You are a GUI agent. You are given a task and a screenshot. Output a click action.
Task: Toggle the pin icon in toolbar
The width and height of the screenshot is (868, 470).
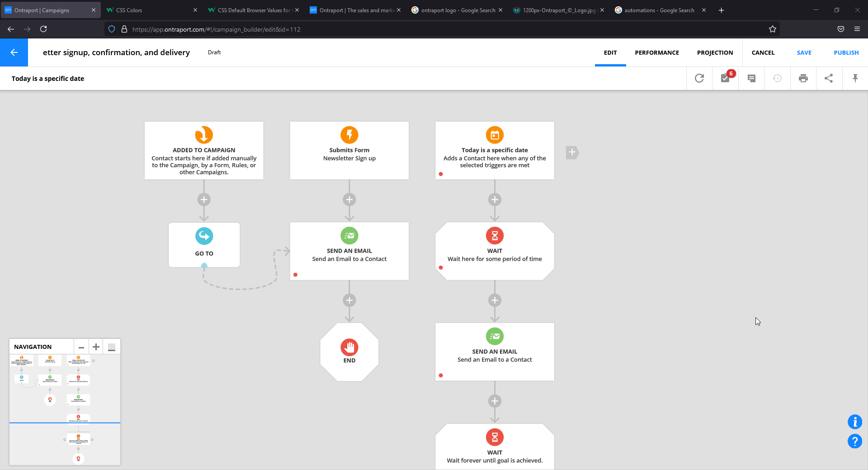(x=855, y=78)
